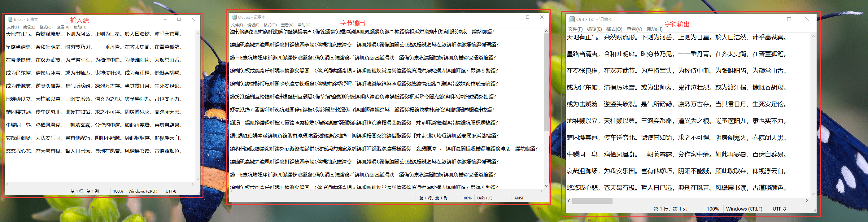This screenshot has height=222, width=868.
Task: Click vertical scroll down arrow in Out.txt
Action: tap(546, 186)
